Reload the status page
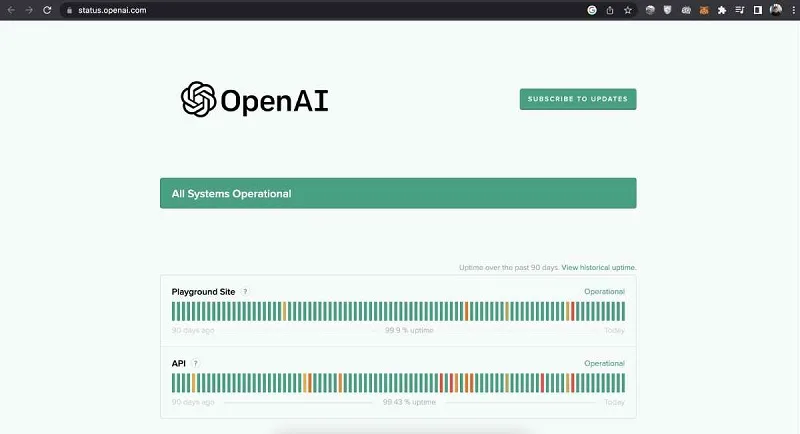This screenshot has width=800, height=434. click(x=47, y=10)
